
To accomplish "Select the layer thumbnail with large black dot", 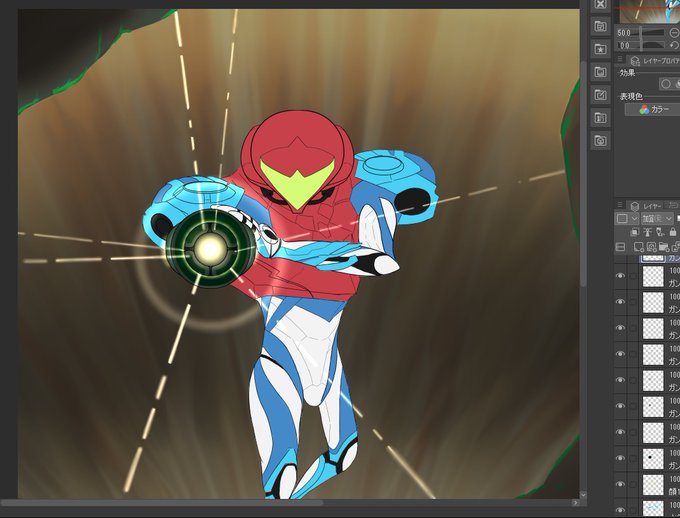I will 653,458.
